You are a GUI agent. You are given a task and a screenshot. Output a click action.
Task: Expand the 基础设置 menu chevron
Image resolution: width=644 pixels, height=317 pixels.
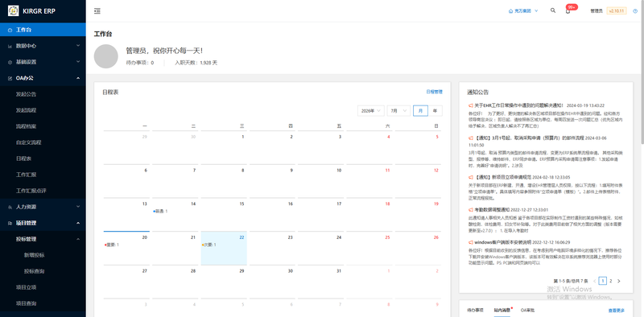tap(78, 62)
